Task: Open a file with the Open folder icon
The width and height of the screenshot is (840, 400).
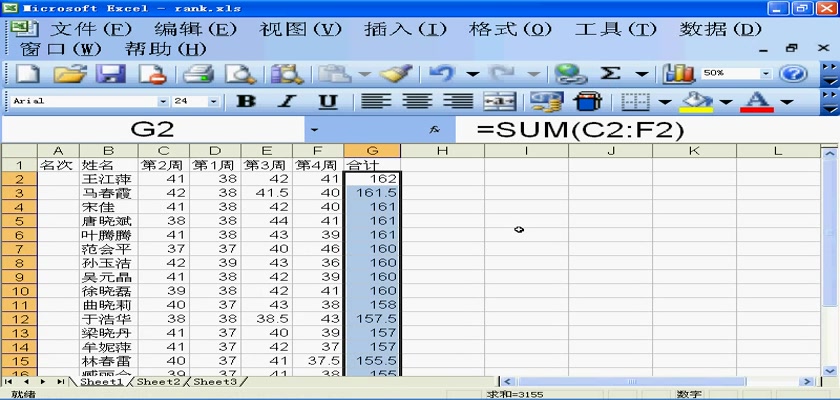Action: click(x=69, y=73)
